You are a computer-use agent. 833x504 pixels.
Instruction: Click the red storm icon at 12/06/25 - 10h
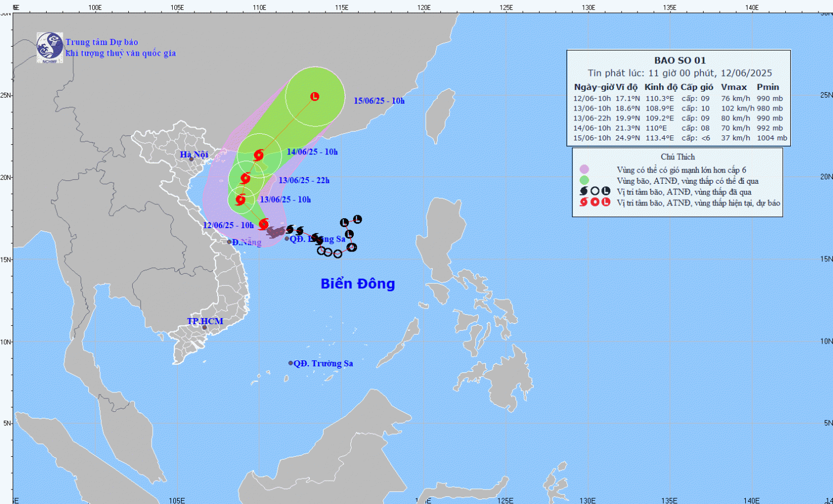coord(264,224)
